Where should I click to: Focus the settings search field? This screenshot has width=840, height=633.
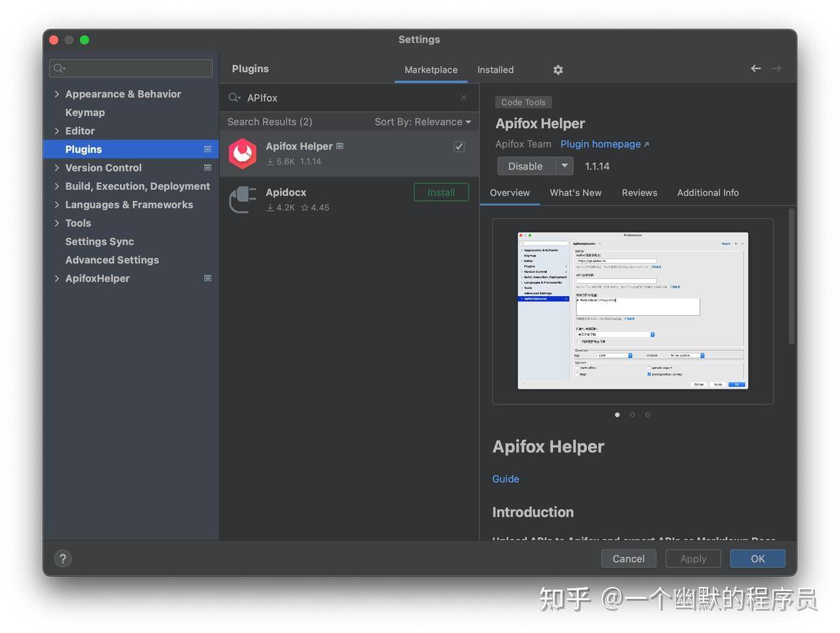[131, 68]
